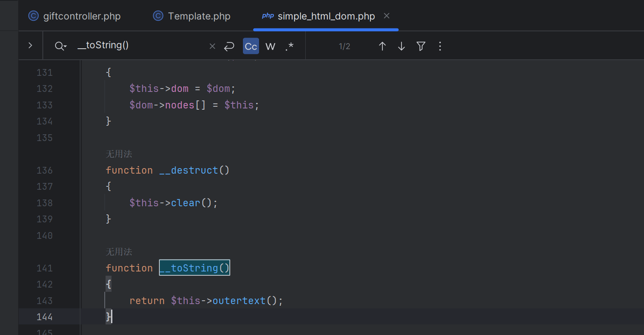
Task: Click $this->dom on line 132
Action: point(159,89)
